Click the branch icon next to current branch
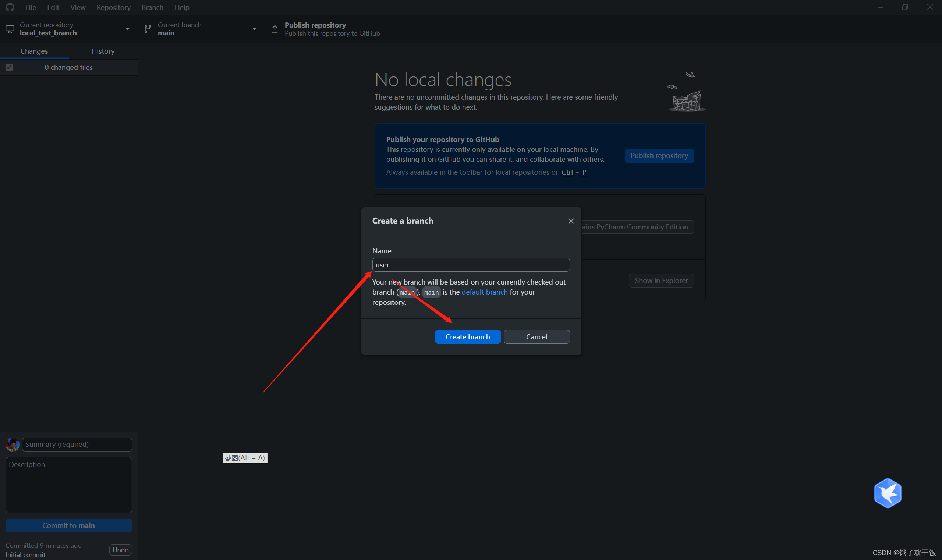The height and width of the screenshot is (560, 942). (146, 29)
